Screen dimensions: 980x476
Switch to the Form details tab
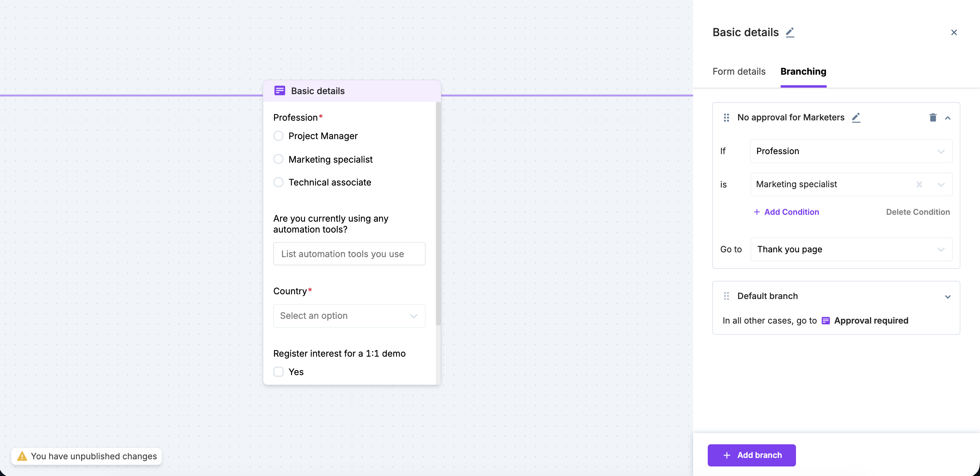[x=739, y=72]
